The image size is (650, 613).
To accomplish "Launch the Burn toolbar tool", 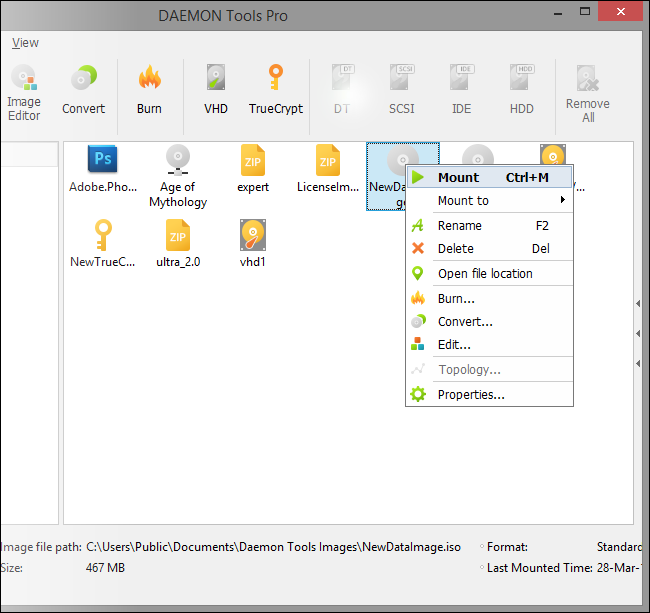I will pyautogui.click(x=149, y=90).
